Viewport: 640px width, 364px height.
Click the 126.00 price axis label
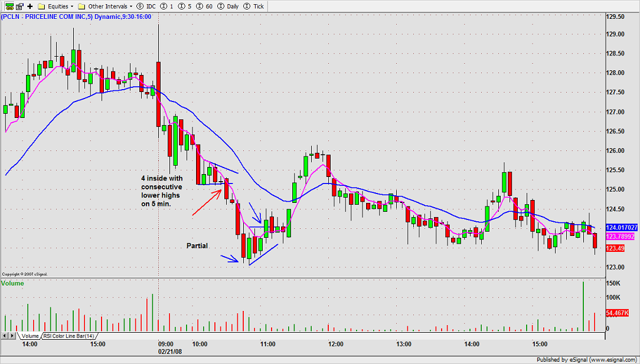pos(615,150)
